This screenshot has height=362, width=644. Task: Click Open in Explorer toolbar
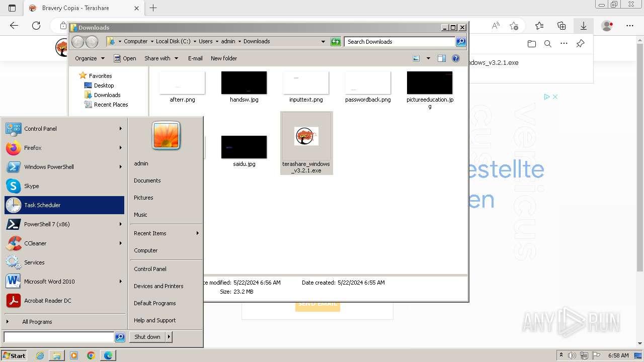click(125, 58)
